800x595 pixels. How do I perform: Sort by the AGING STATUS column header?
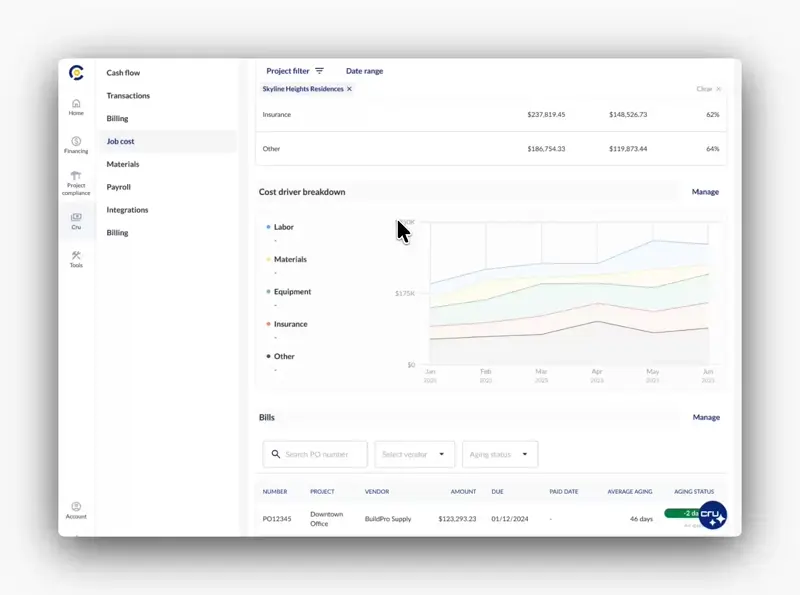pos(694,491)
